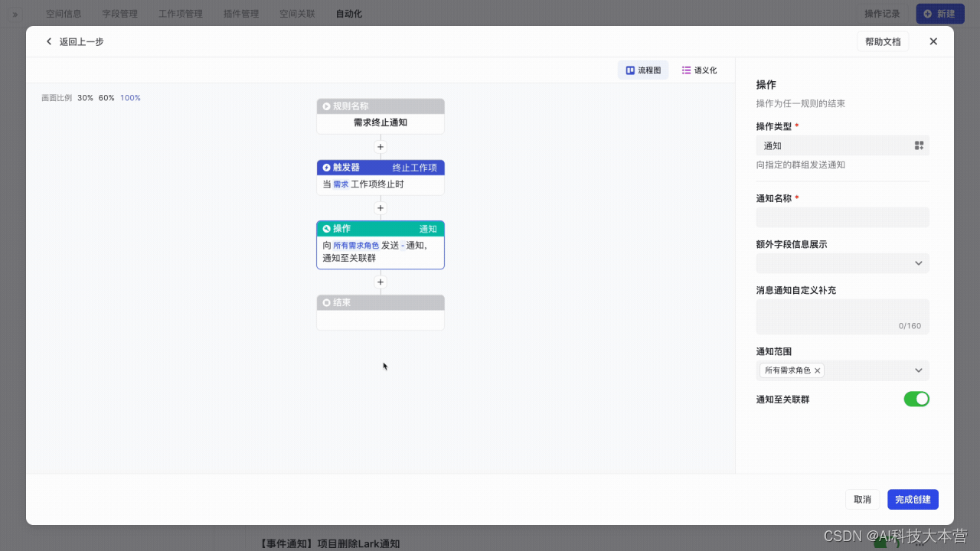Image resolution: width=980 pixels, height=551 pixels.
Task: Open 插件管理 tab in background page
Action: click(241, 14)
